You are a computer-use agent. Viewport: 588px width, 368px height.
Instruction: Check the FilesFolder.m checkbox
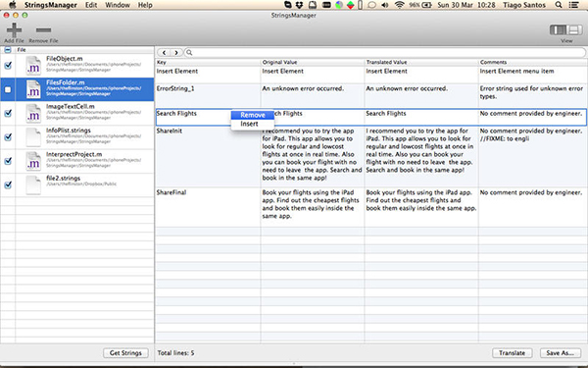click(x=8, y=89)
